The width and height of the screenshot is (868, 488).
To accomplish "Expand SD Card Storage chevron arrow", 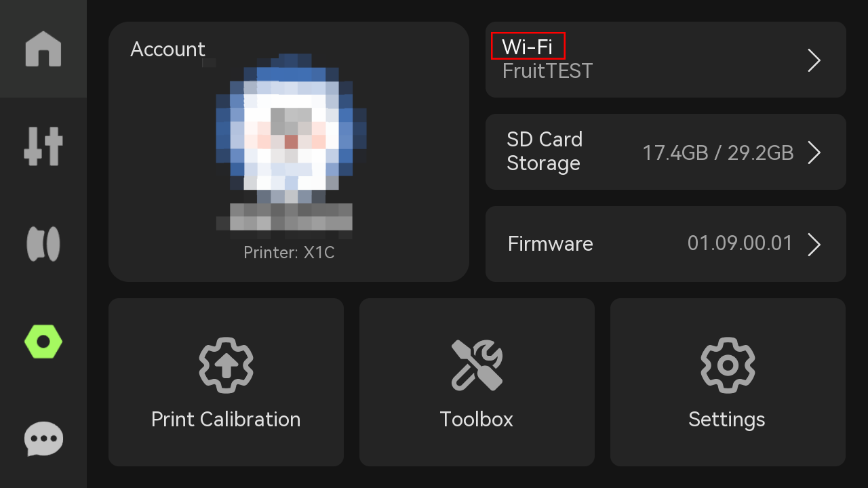I will pos(814,152).
